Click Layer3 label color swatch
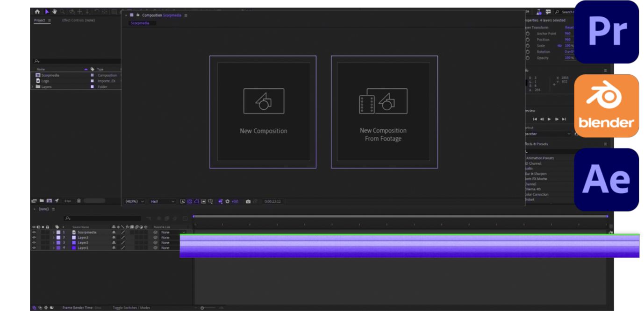The width and height of the screenshot is (644, 311). point(58,237)
